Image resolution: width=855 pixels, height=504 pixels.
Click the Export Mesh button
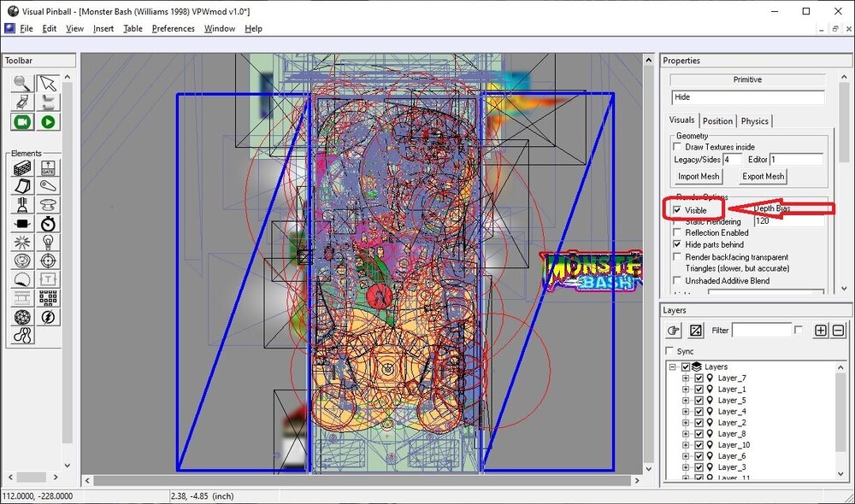click(x=763, y=177)
